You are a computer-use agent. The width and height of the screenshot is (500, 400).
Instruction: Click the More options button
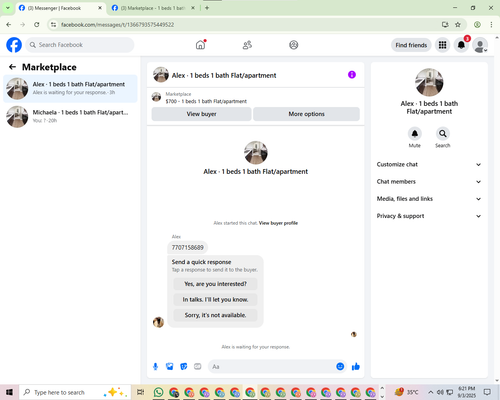tap(306, 114)
